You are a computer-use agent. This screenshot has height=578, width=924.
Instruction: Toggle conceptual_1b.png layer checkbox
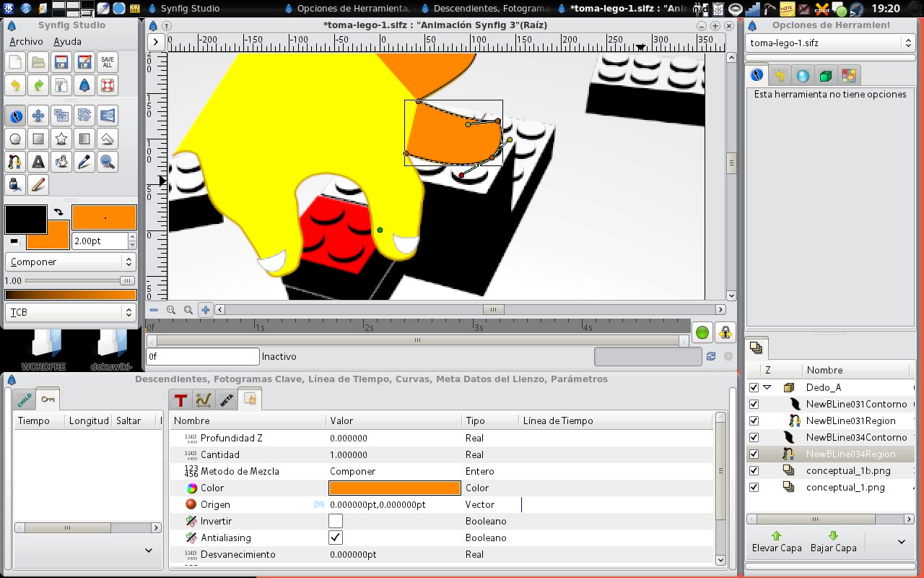click(754, 470)
